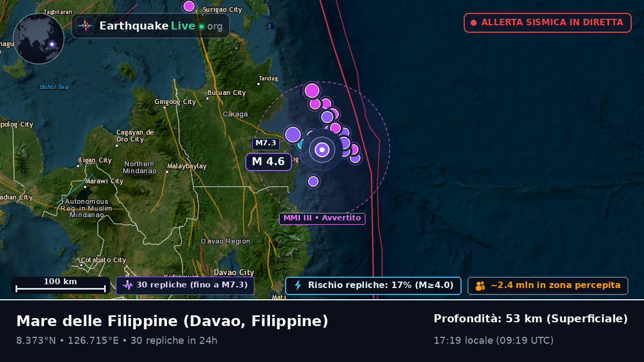The width and height of the screenshot is (644, 362).
Task: Click the Butuan City map label
Action: (x=226, y=93)
